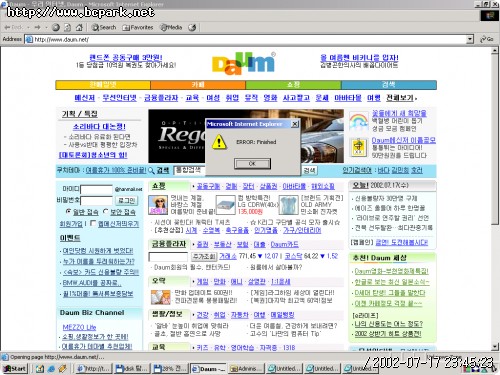
Task: Toggle the web messenger checkbox under login
Action: (93, 223)
